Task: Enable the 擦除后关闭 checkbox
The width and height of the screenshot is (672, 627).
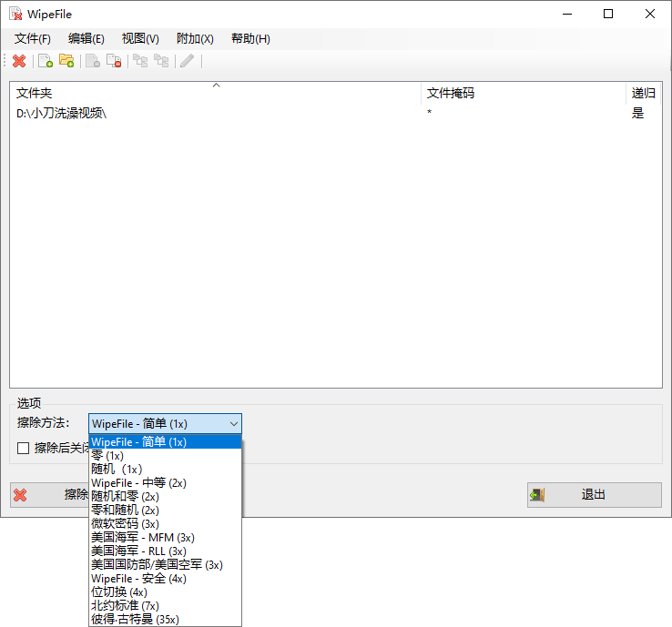Action: (x=23, y=448)
